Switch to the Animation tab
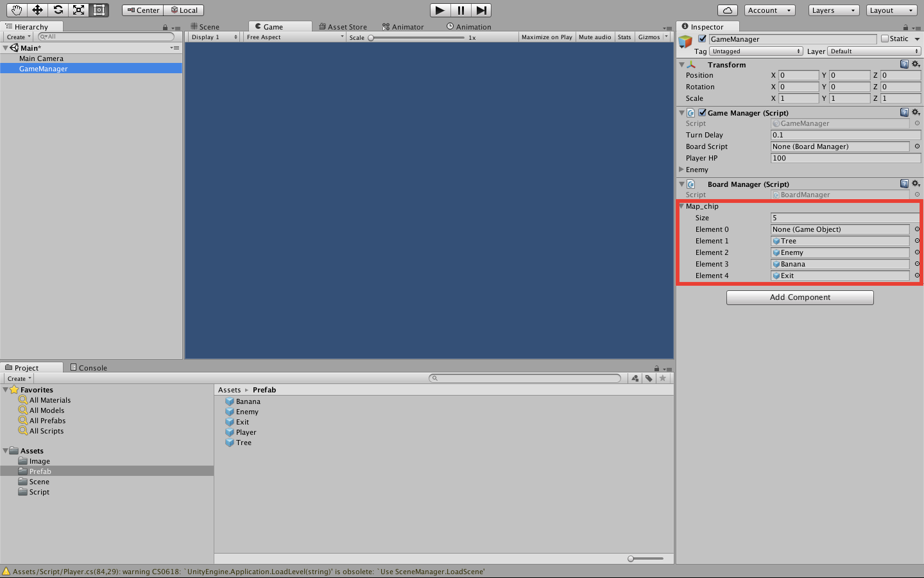This screenshot has height=578, width=924. [469, 27]
